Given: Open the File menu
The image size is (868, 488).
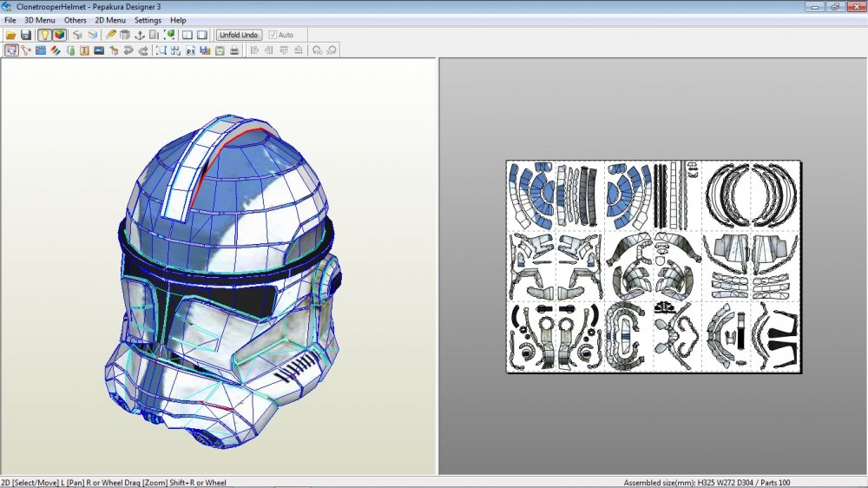Looking at the screenshot, I should coord(10,20).
